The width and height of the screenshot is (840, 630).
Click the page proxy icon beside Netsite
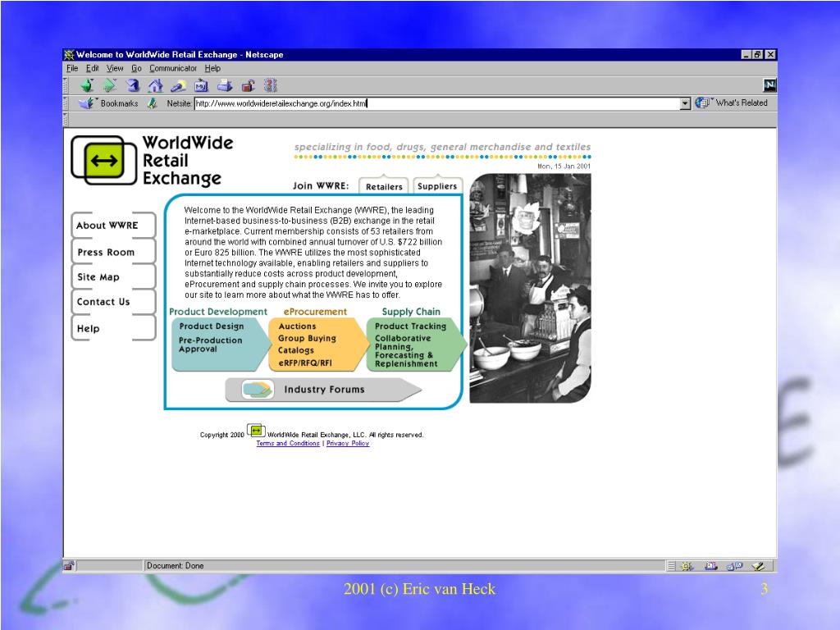click(153, 103)
